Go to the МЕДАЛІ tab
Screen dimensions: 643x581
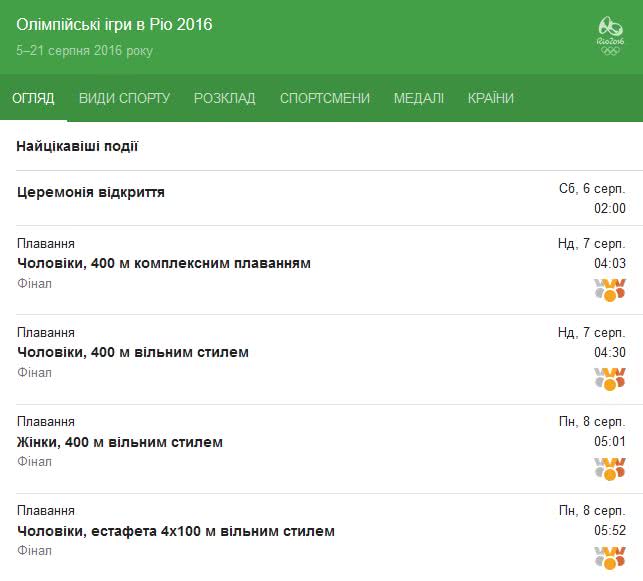click(419, 98)
